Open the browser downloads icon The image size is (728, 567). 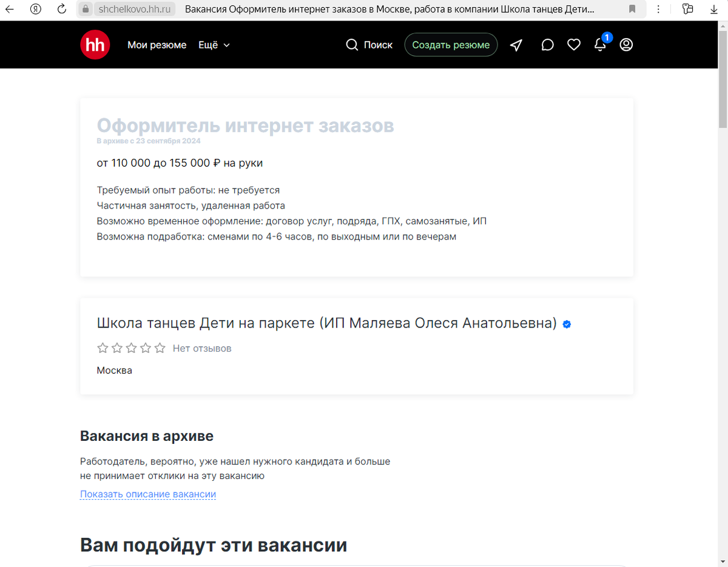click(714, 9)
